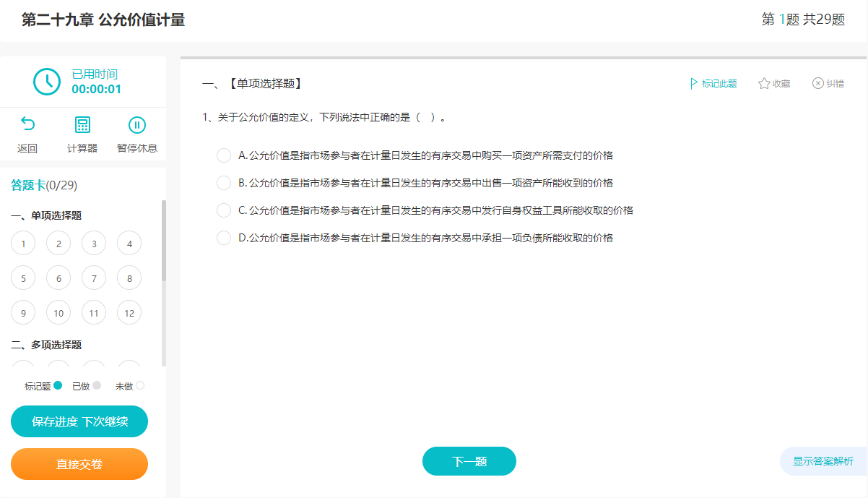Click the clock icon beside 已用时间
The height and width of the screenshot is (498, 868).
coord(47,82)
